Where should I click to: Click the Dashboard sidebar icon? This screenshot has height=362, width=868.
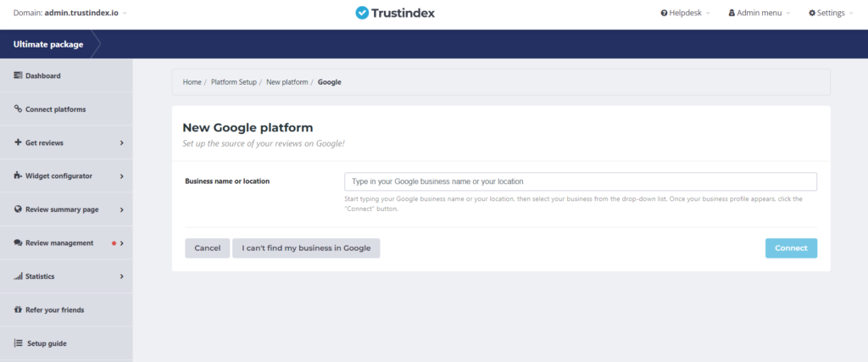pyautogui.click(x=18, y=75)
